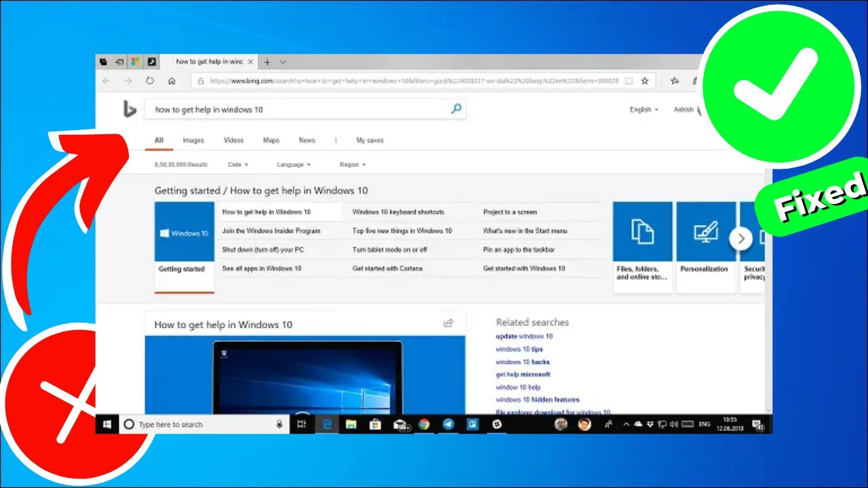Click related search 'update windows 10'
Image resolution: width=868 pixels, height=488 pixels.
pyautogui.click(x=524, y=336)
